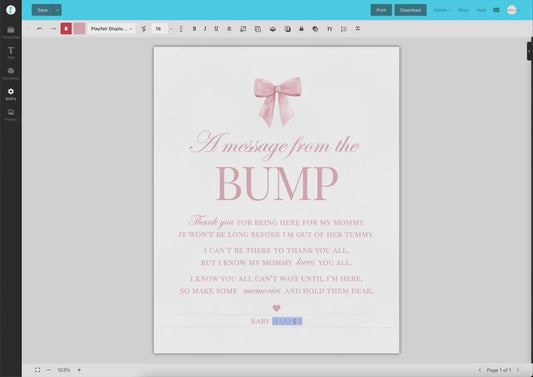Viewport: 533px width, 377px height.
Task: Click the duplicate element icon
Action: [243, 29]
